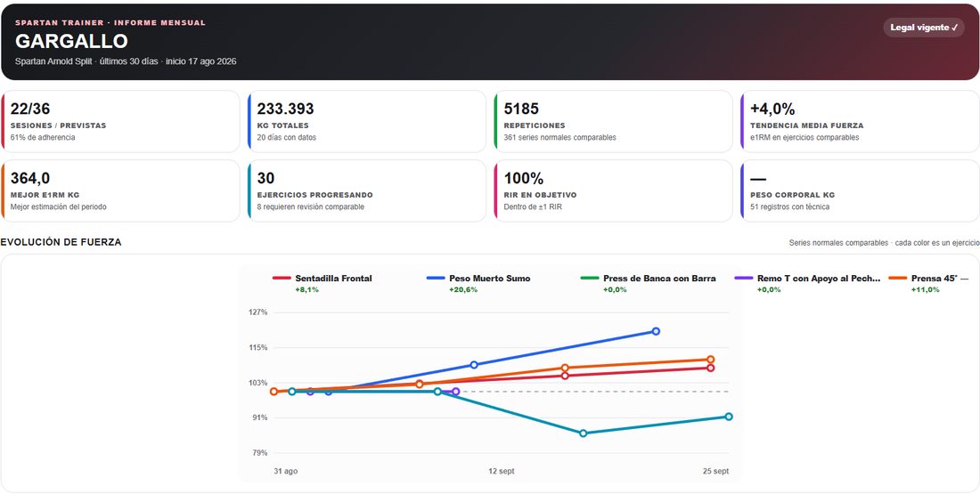The height and width of the screenshot is (494, 980).
Task: Click the +0,0% under Remo T
Action: (x=770, y=290)
